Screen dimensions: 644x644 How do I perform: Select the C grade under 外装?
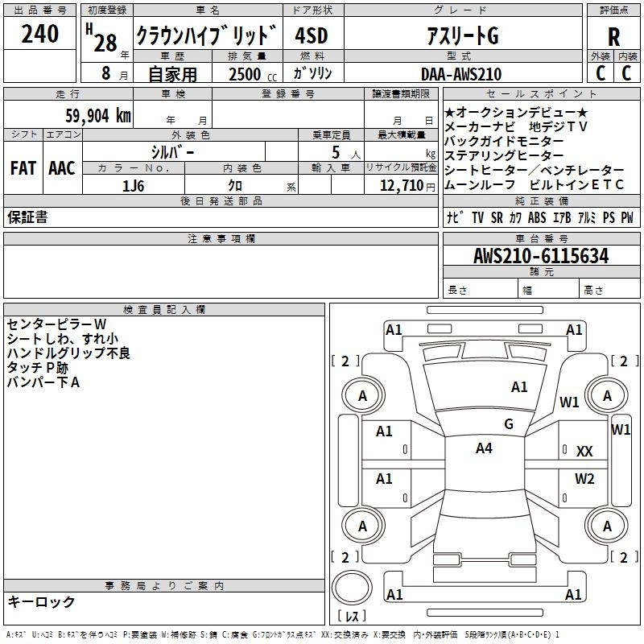[x=601, y=73]
